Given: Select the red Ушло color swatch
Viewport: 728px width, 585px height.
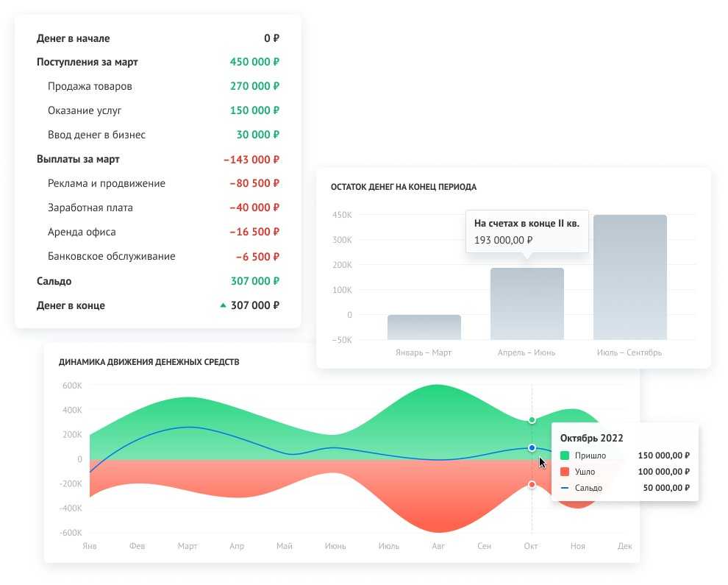Looking at the screenshot, I should click(x=565, y=472).
